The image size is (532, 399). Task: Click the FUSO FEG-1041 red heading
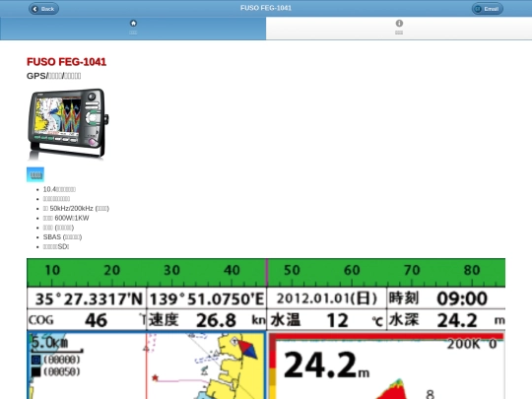[67, 62]
